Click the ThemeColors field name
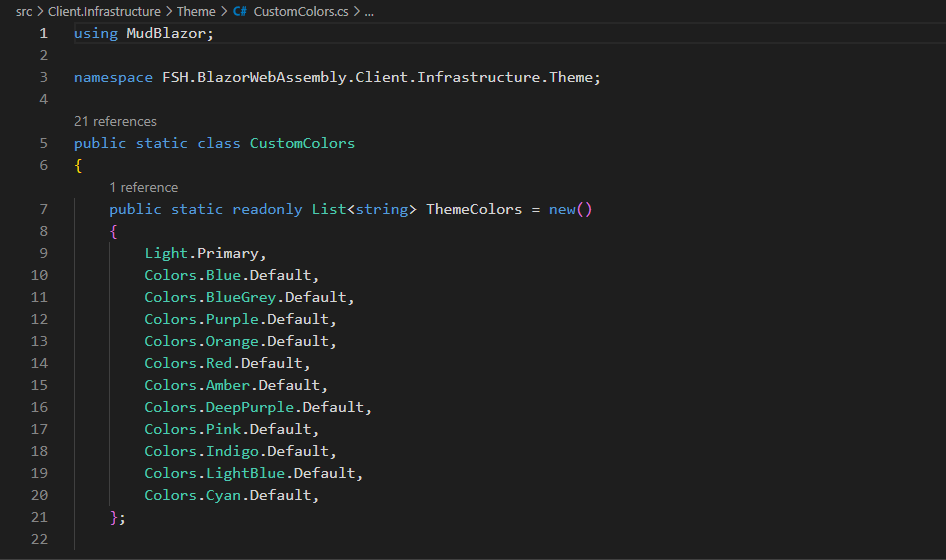The width and height of the screenshot is (946, 560). (474, 209)
